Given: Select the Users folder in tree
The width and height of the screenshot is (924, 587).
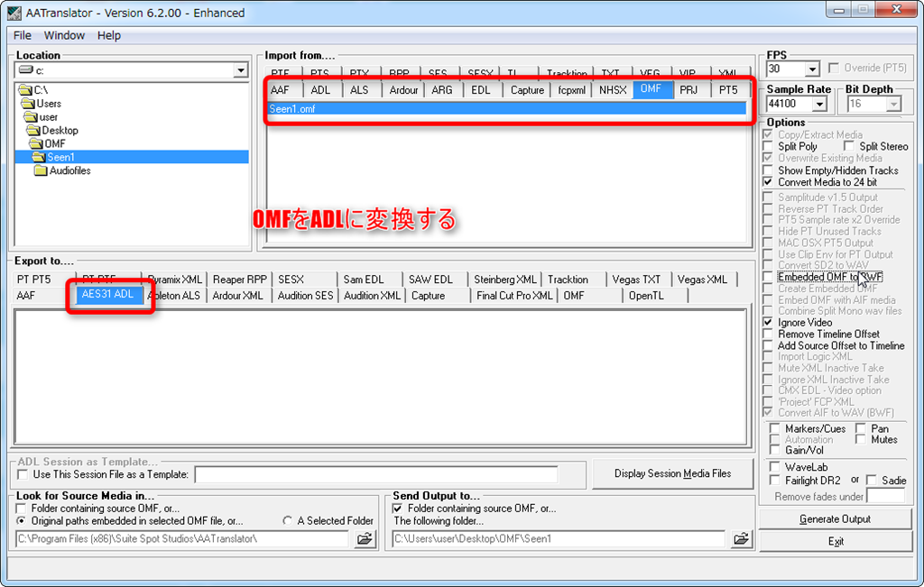Looking at the screenshot, I should 42,104.
